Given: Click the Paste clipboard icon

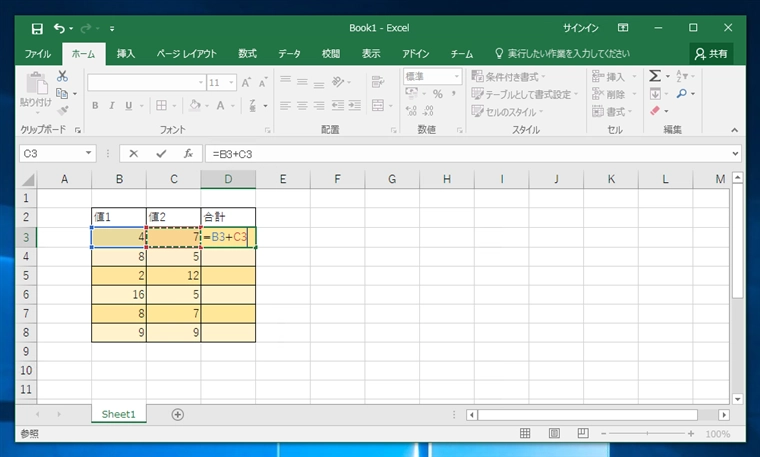Looking at the screenshot, I should pyautogui.click(x=36, y=83).
